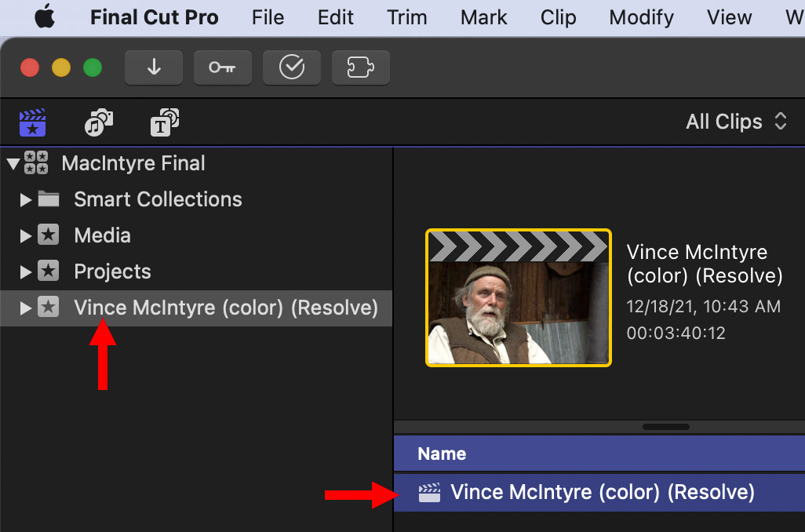Open the Trim menu

pos(407,17)
